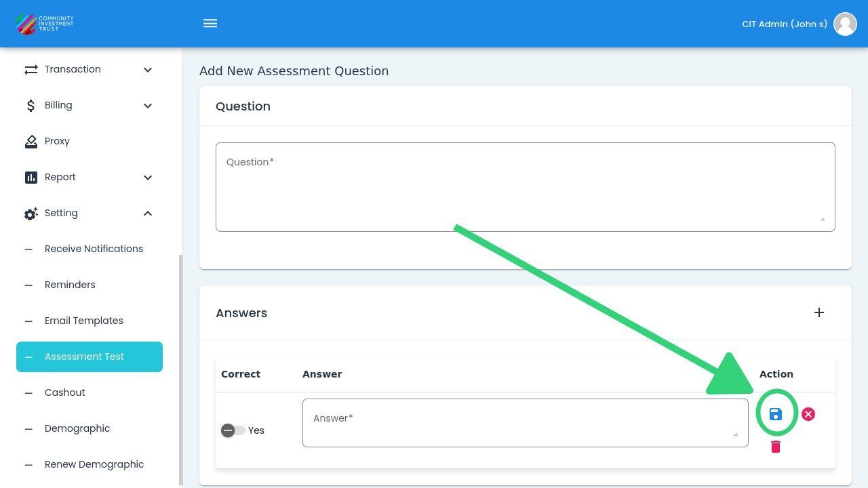Expand the Transaction menu chevron
The height and width of the screenshot is (488, 868).
pos(148,70)
